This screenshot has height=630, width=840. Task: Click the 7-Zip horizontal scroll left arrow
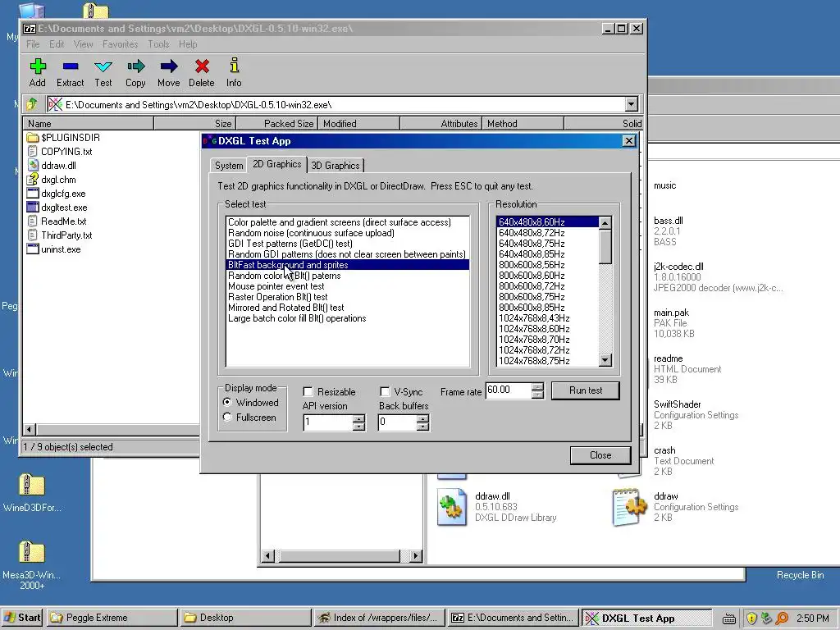(30, 429)
